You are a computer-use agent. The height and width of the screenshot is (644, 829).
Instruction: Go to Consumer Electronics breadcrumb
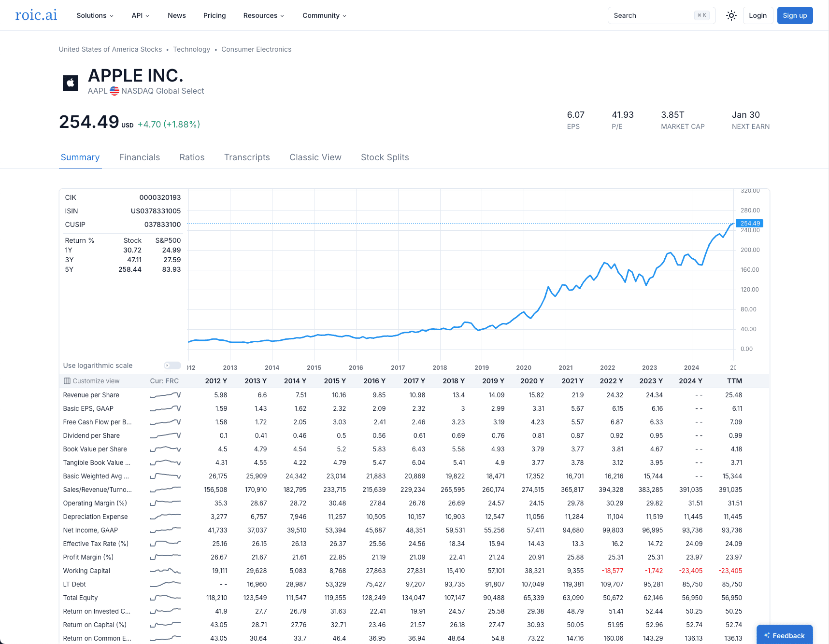coord(257,49)
